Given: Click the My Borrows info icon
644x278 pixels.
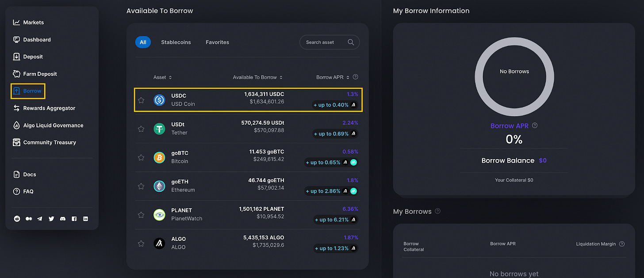Looking at the screenshot, I should 437,211.
